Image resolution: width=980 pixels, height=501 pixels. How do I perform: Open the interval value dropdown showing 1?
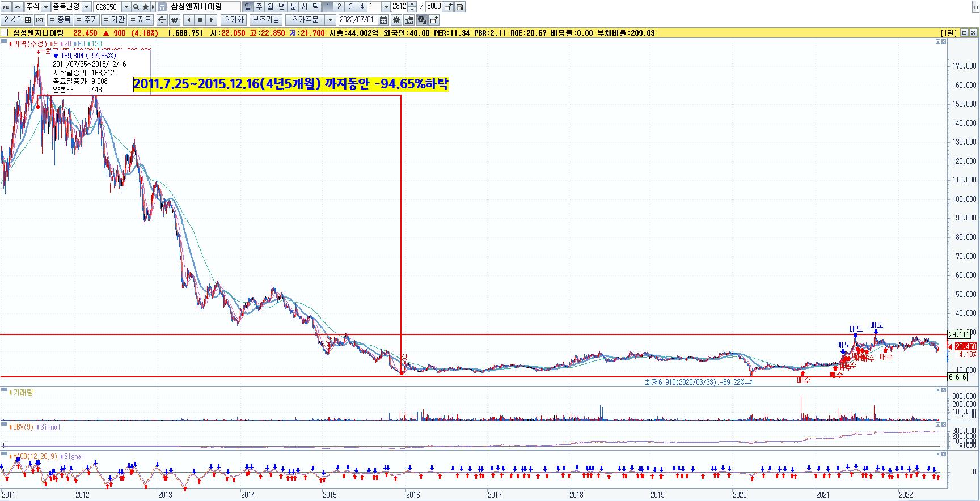[x=386, y=7]
